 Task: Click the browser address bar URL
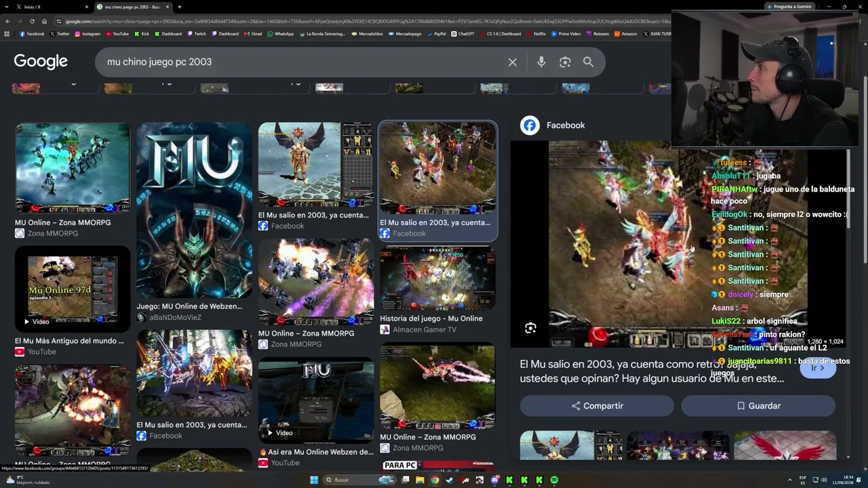click(366, 21)
